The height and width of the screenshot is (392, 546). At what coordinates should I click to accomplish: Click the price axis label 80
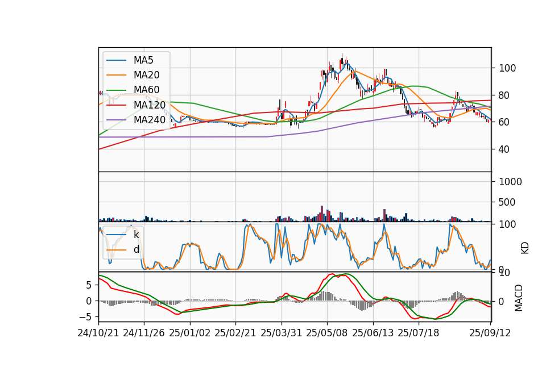tap(504, 95)
